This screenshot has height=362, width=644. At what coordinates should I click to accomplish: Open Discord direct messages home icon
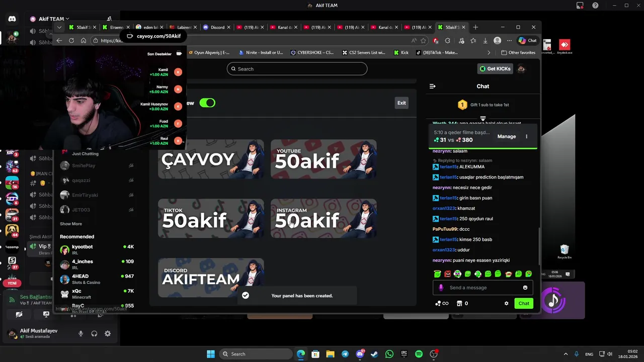pyautogui.click(x=12, y=19)
